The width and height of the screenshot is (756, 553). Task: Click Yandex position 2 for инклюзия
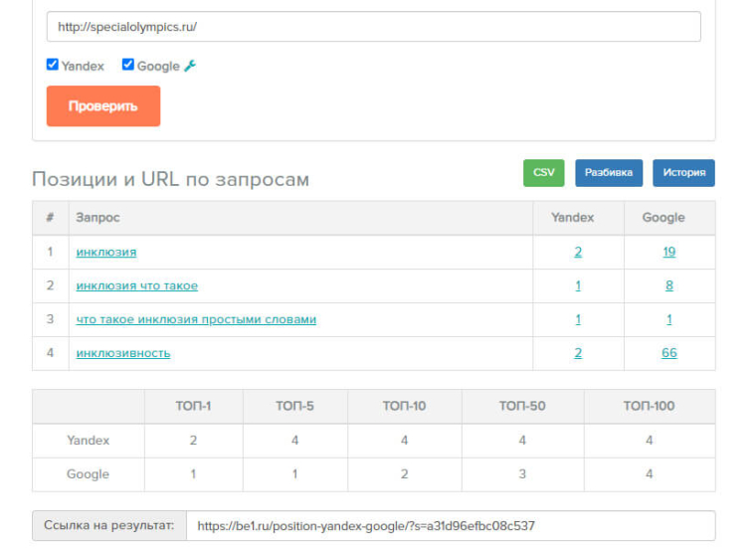tap(578, 253)
